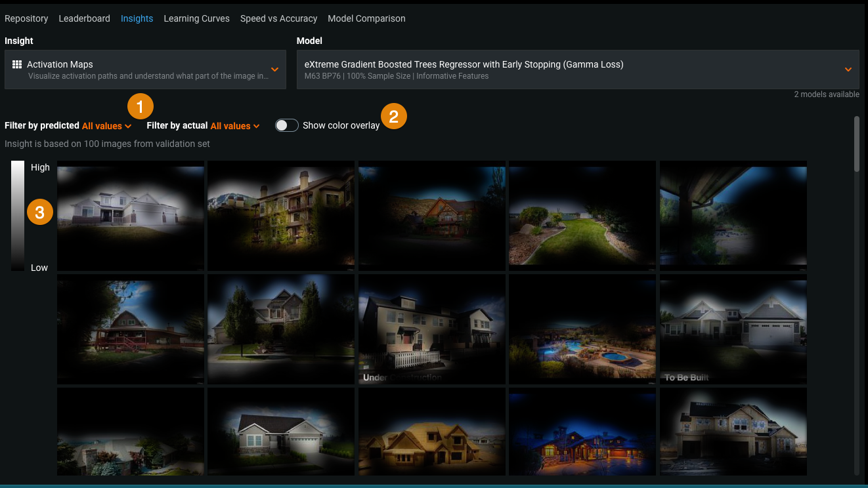Open the Leaderboard tab
Viewport: 868px width, 488px height.
84,18
